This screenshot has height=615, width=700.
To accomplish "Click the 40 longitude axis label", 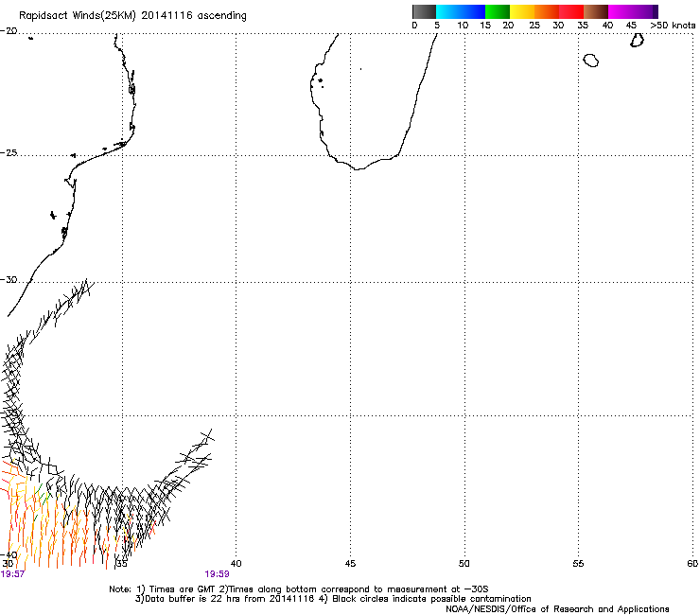I will (x=236, y=564).
